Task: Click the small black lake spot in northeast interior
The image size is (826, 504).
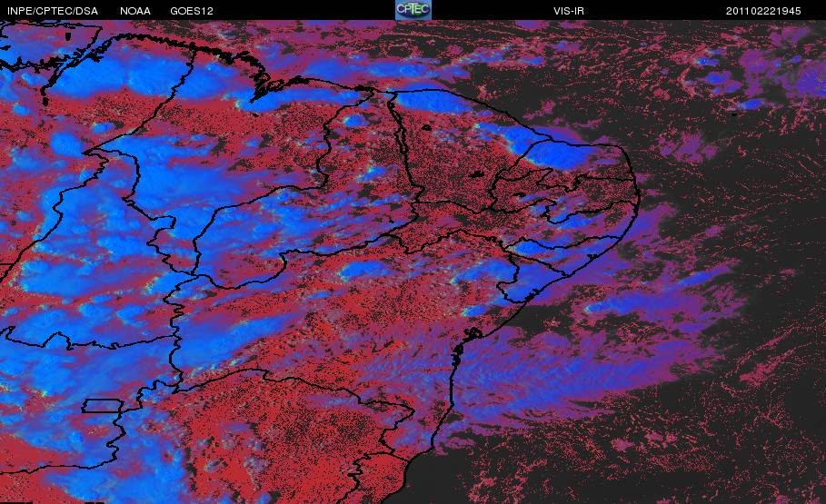Action: [x=478, y=173]
